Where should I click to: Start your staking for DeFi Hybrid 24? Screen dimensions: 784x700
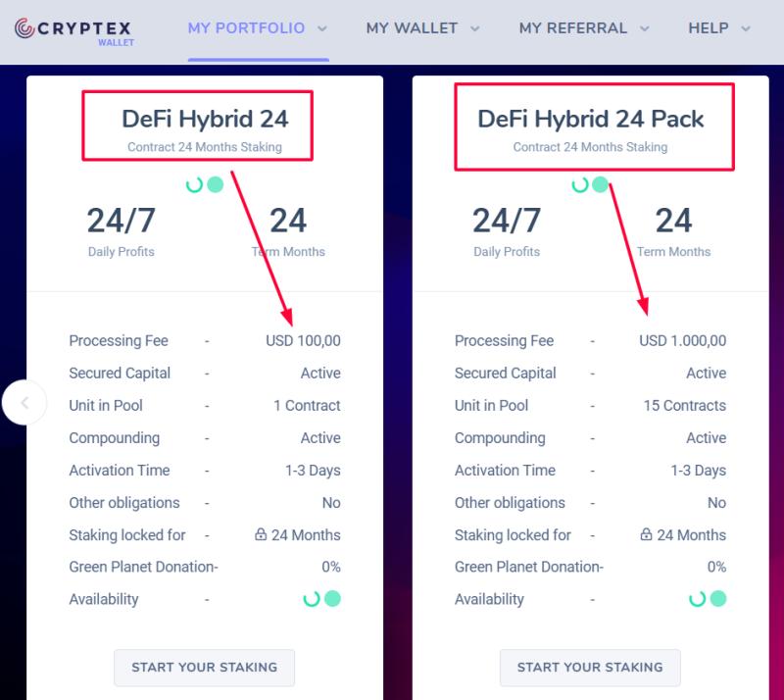coord(204,668)
